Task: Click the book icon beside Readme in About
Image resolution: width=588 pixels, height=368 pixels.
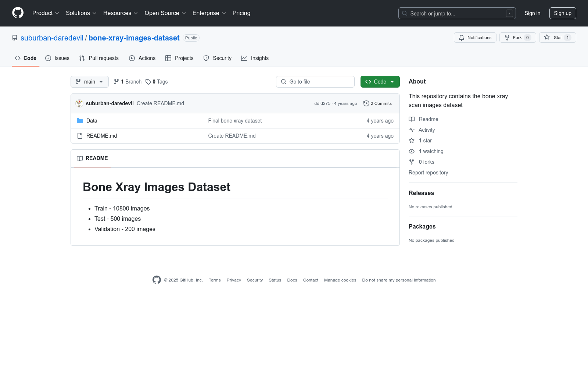Action: coord(412,119)
